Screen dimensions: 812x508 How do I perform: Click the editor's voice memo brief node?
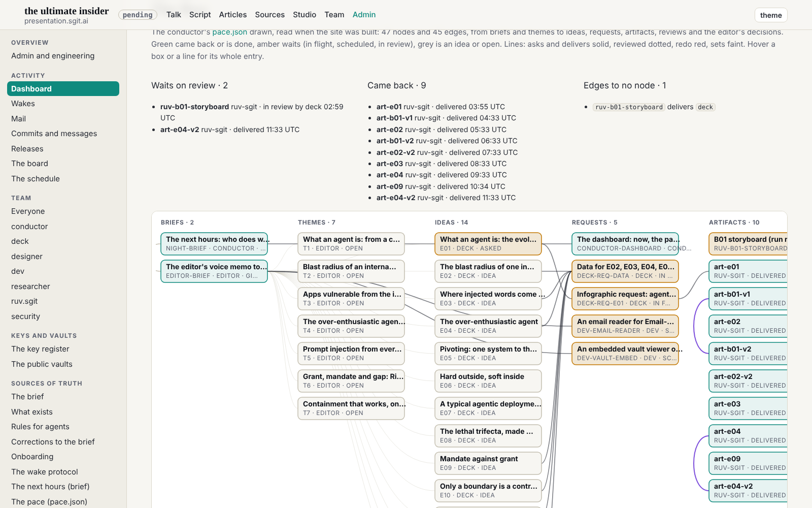tap(214, 271)
